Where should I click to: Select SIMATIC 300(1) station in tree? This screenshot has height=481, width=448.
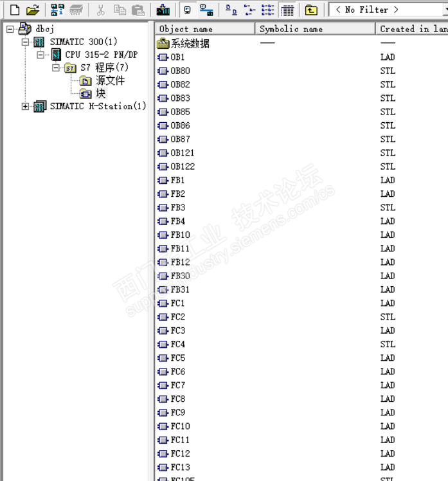point(84,42)
